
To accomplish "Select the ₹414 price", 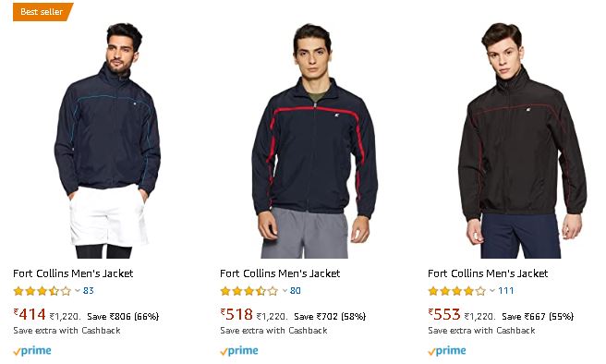I will [x=30, y=314].
